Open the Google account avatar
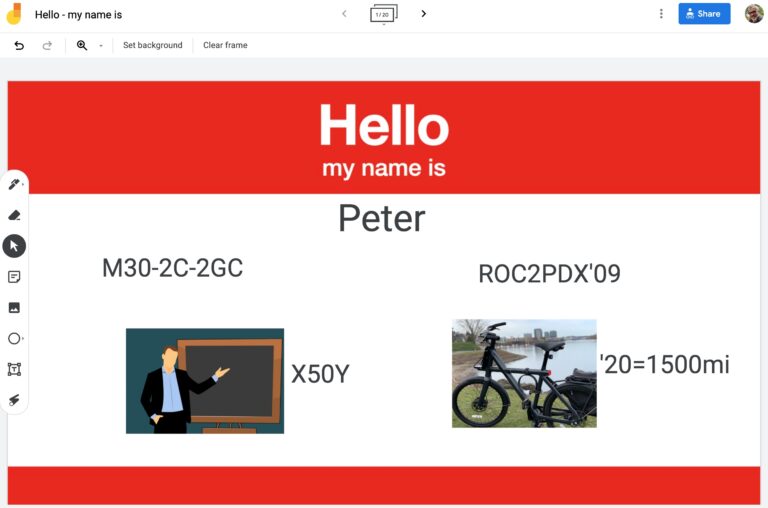The height and width of the screenshot is (508, 768). 754,14
